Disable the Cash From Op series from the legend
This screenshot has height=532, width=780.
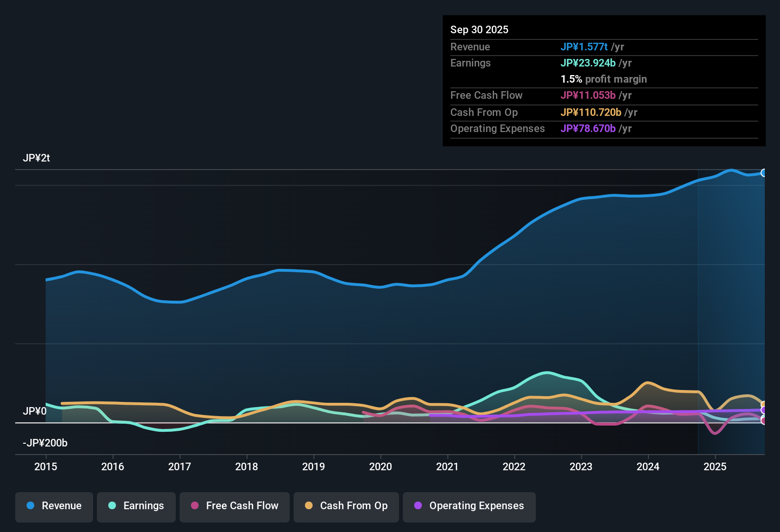coord(346,506)
